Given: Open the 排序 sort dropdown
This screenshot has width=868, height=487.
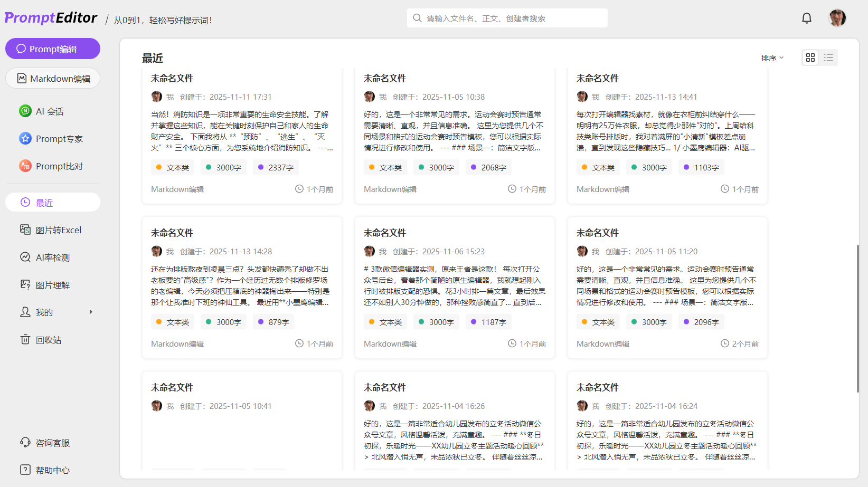Looking at the screenshot, I should 772,58.
